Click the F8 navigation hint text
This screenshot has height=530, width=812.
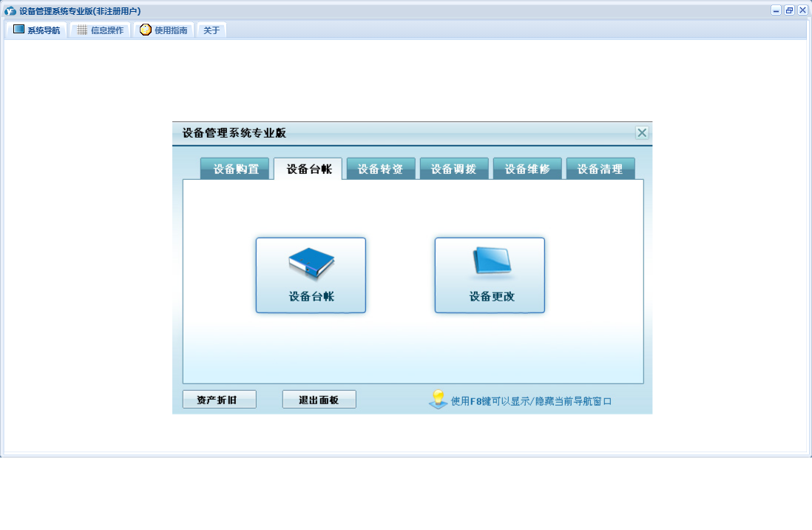coord(531,401)
